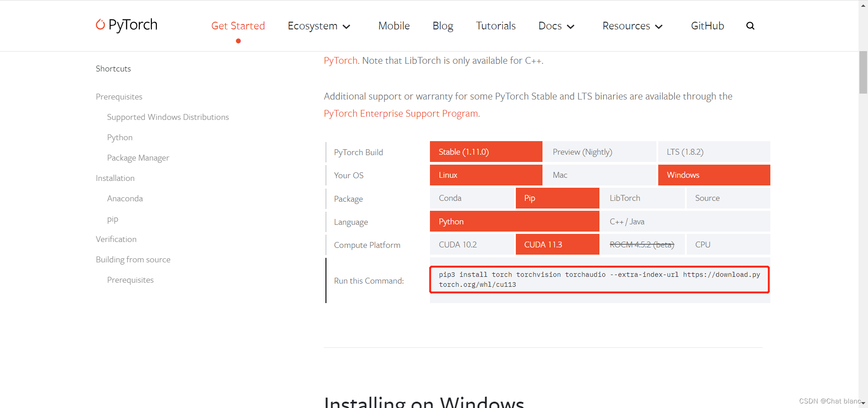The width and height of the screenshot is (868, 408).
Task: Select Stable (1.11.0) build
Action: click(x=486, y=152)
